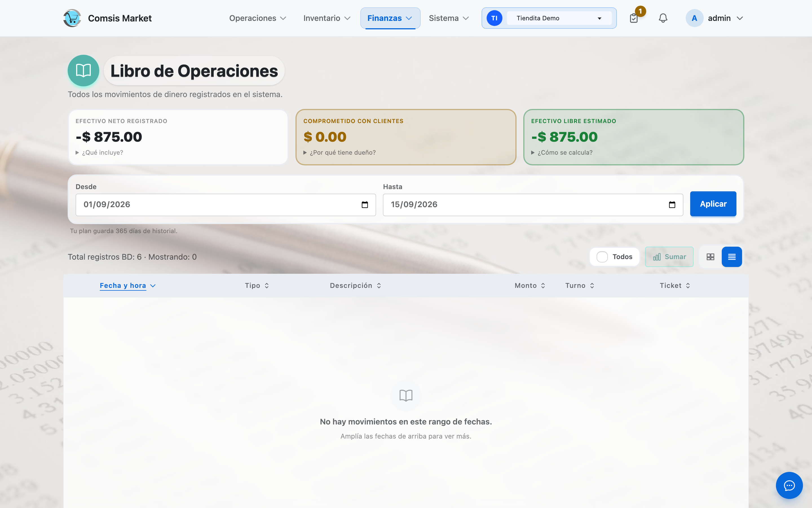
Task: Open the Hasta calendar picker icon
Action: click(x=672, y=205)
